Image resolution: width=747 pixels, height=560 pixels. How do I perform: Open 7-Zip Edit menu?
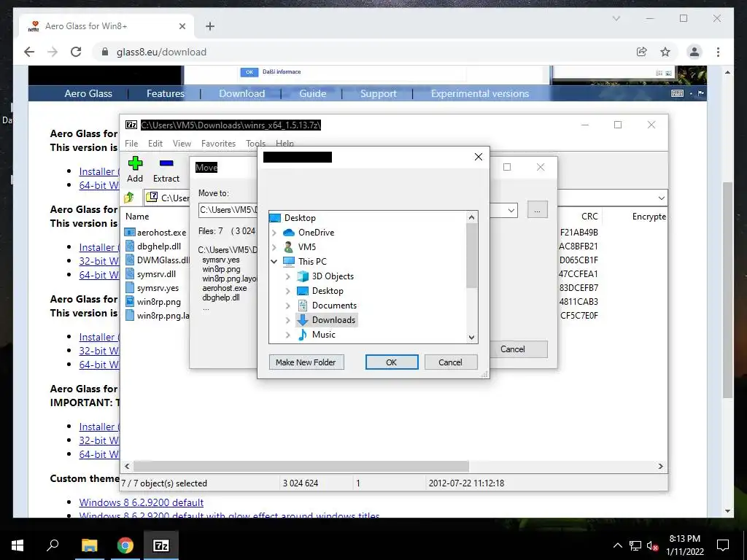(155, 144)
